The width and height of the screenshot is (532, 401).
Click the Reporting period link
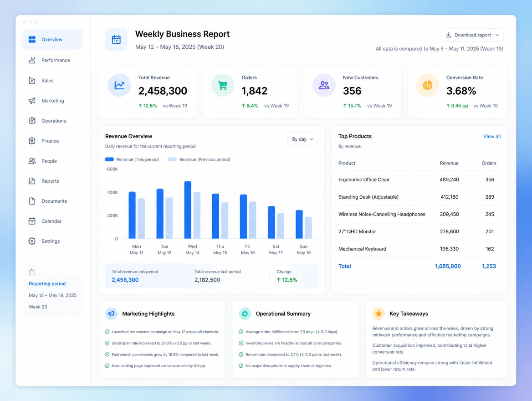(47, 283)
